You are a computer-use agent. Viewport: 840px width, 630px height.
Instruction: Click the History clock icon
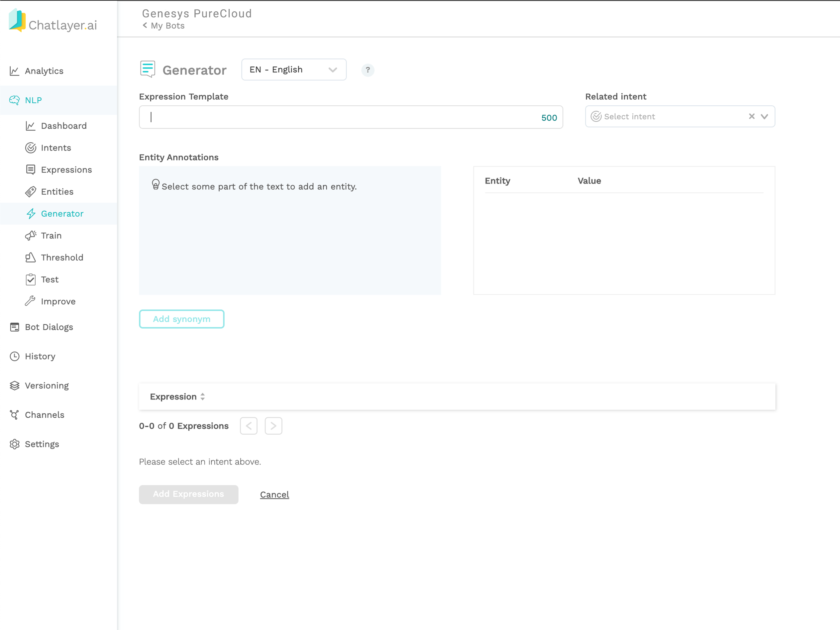[14, 357]
